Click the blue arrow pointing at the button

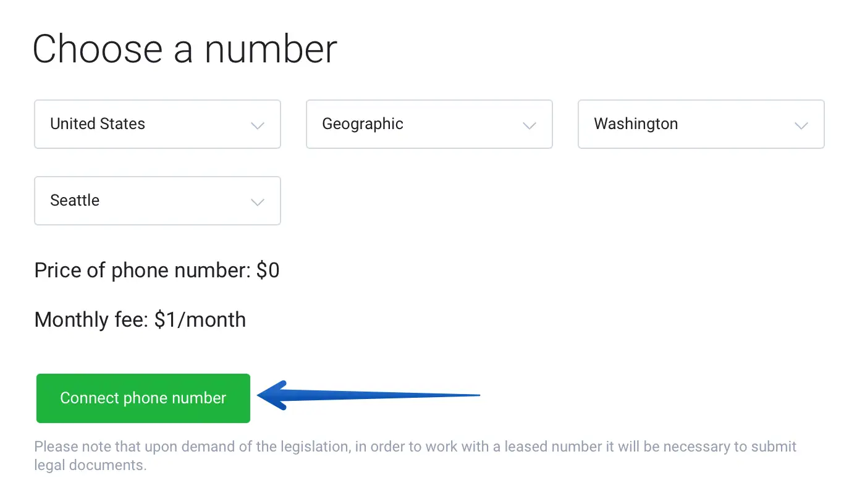[368, 395]
